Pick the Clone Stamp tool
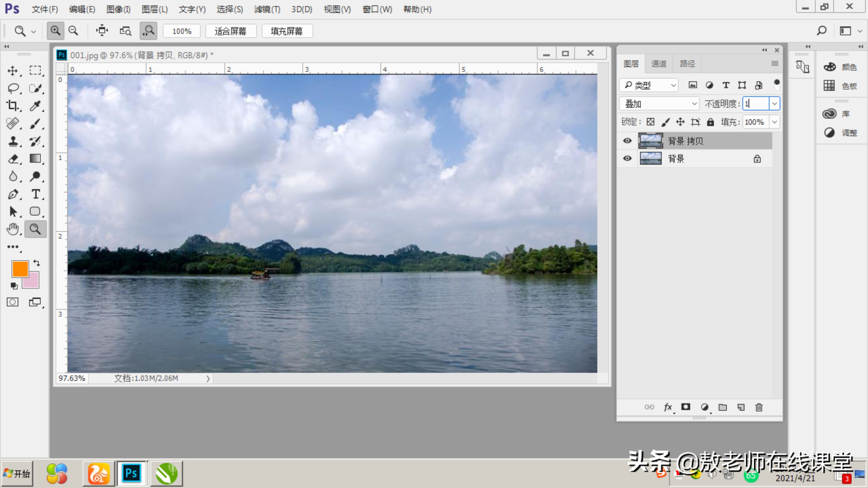Viewport: 868px width, 488px height. point(13,141)
